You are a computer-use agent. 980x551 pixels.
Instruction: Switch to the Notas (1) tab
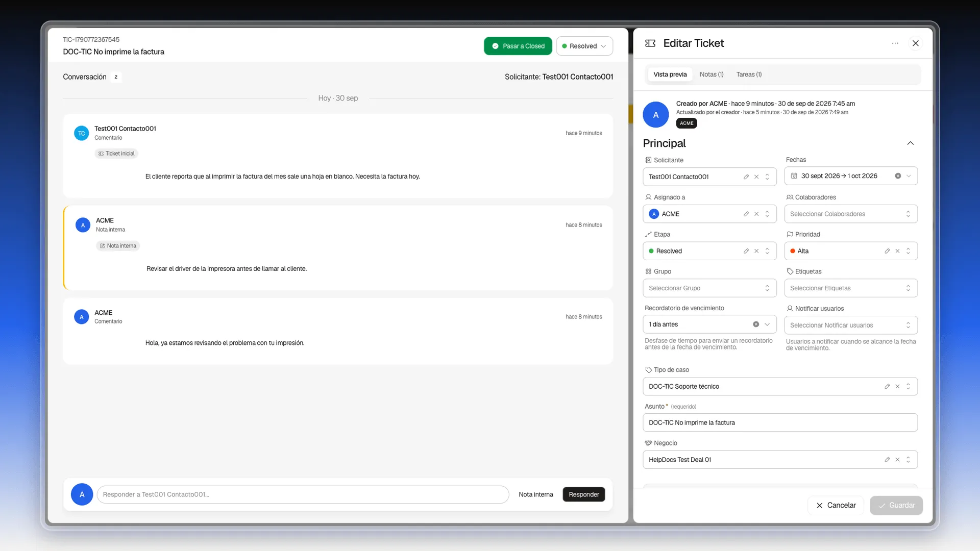pyautogui.click(x=712, y=74)
